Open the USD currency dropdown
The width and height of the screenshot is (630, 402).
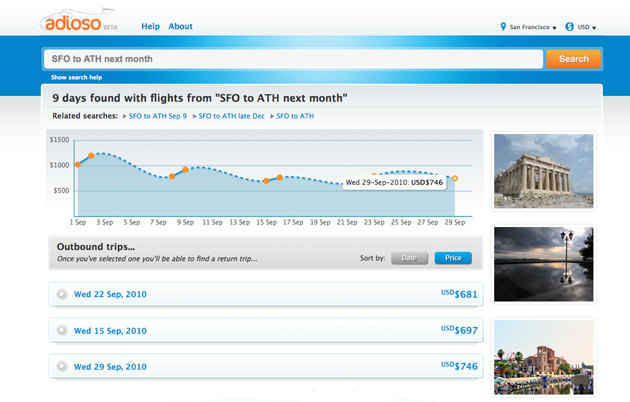coord(587,27)
